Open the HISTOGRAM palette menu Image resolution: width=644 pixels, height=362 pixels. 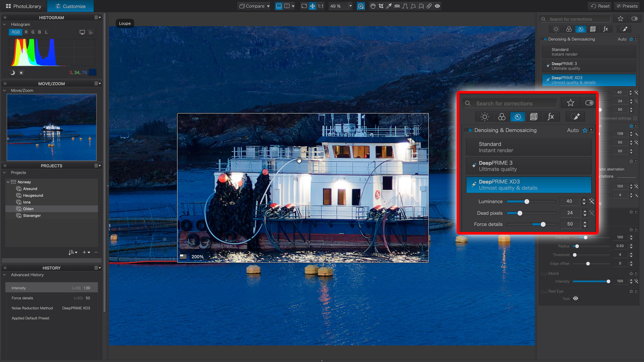point(97,17)
